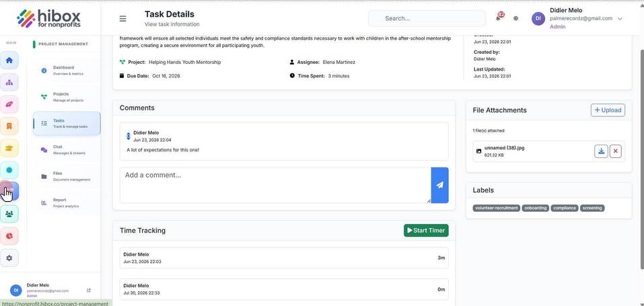Click project name Helping Hands Youth Mentorship
This screenshot has height=306, width=644.
(185, 62)
